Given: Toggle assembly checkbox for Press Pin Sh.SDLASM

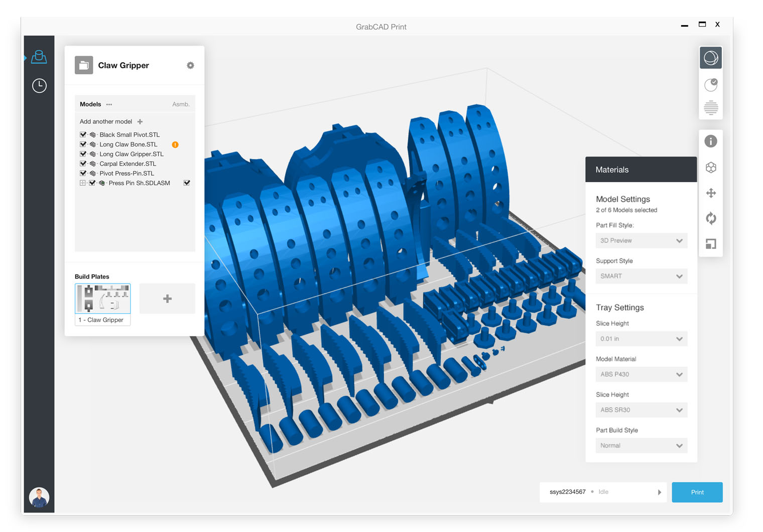Looking at the screenshot, I should pos(187,183).
